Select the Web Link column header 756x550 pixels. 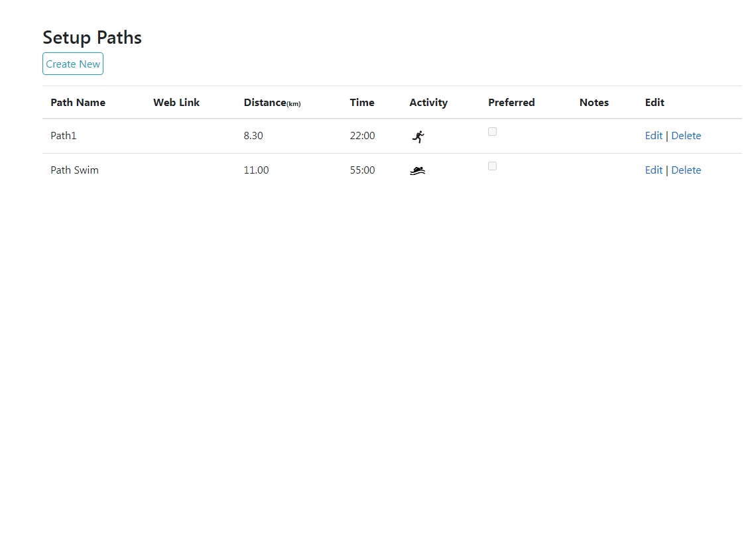176,103
